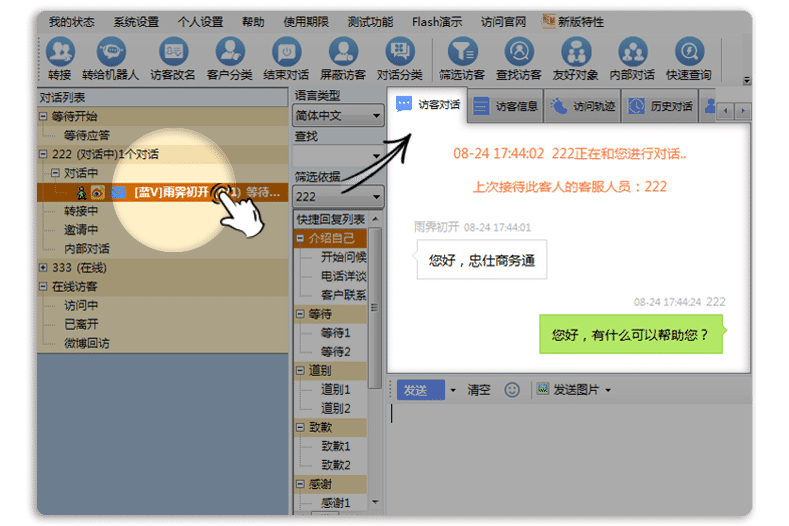Image resolution: width=789 pixels, height=526 pixels.
Task: Switch to the 访客信息 tab
Action: pos(508,106)
